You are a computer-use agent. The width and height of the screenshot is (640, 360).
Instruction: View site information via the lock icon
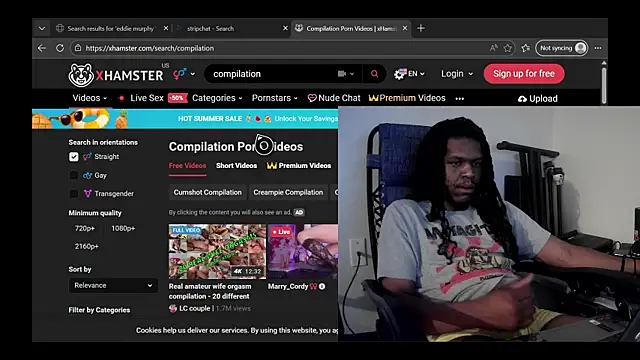click(x=78, y=48)
